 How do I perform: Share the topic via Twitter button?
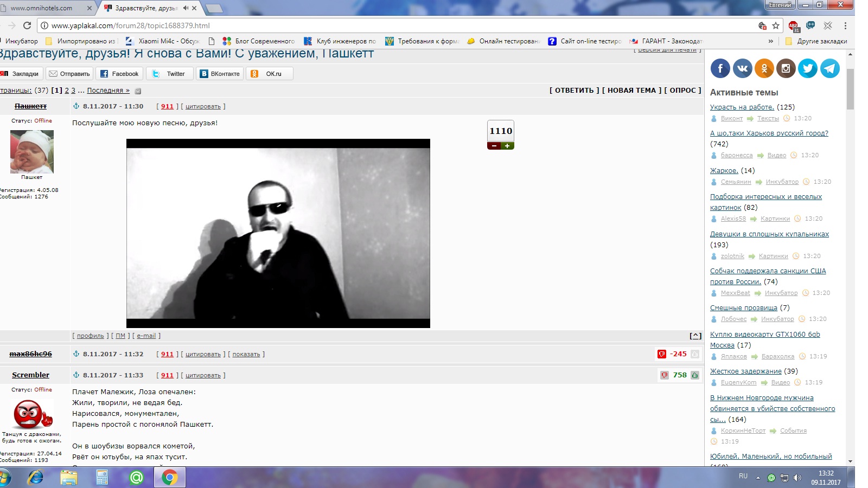[169, 74]
